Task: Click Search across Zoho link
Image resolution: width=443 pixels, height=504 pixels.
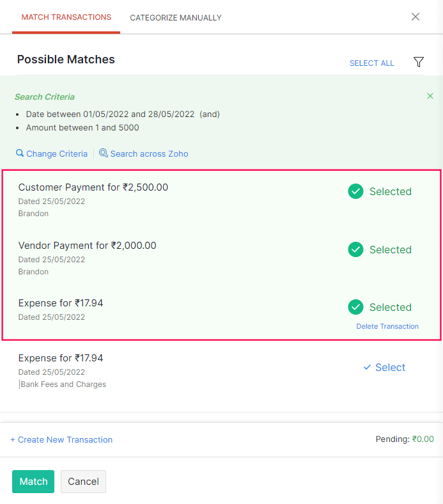Action: (x=149, y=154)
